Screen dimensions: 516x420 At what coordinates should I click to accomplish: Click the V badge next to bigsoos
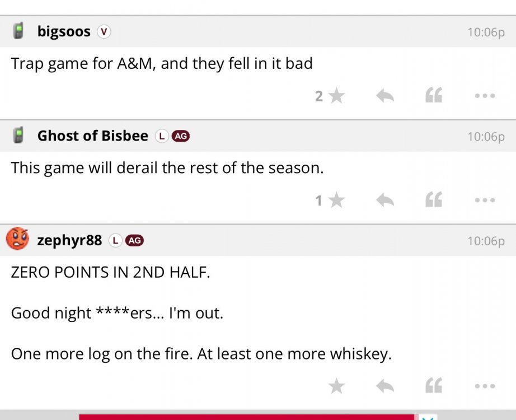(104, 32)
